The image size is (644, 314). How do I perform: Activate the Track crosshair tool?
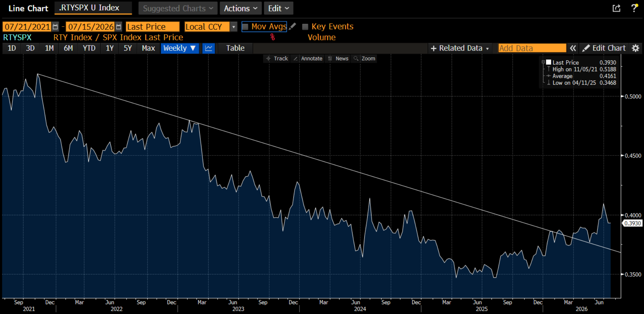[277, 58]
